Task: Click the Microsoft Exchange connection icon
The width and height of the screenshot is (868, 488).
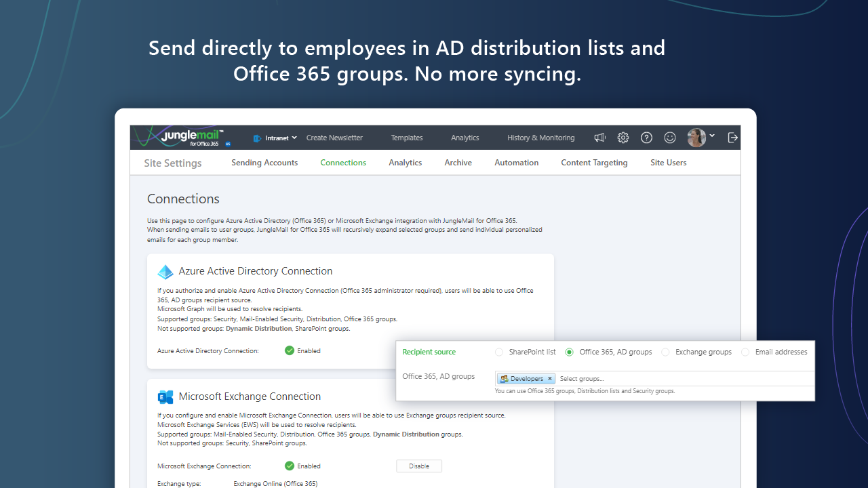Action: [x=165, y=396]
